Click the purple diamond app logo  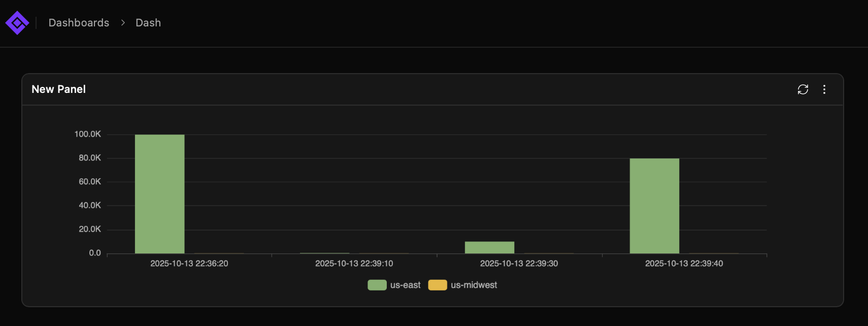coord(17,23)
